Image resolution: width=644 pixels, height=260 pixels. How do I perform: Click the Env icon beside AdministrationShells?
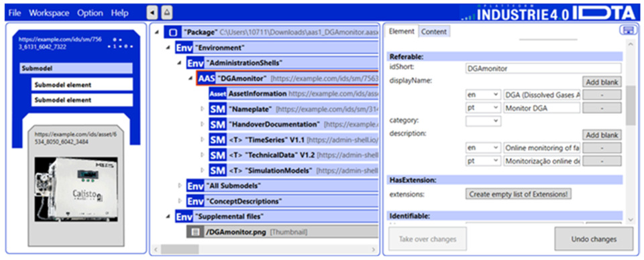[x=195, y=63]
